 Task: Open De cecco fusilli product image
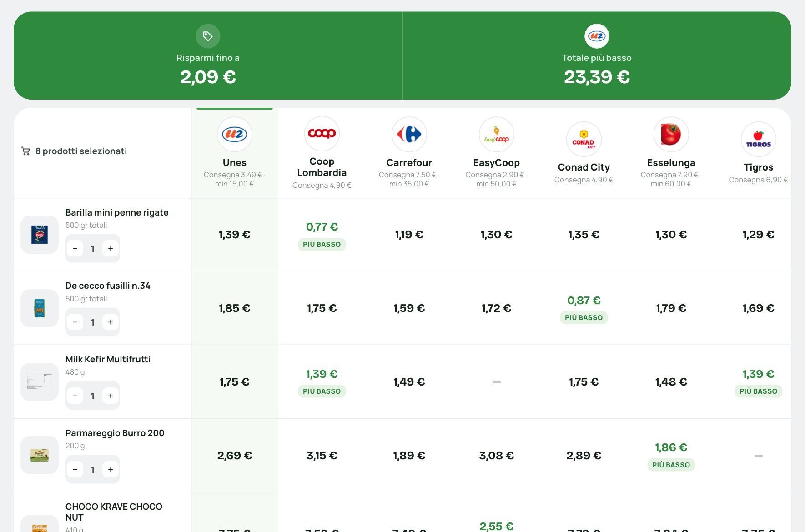coord(40,308)
